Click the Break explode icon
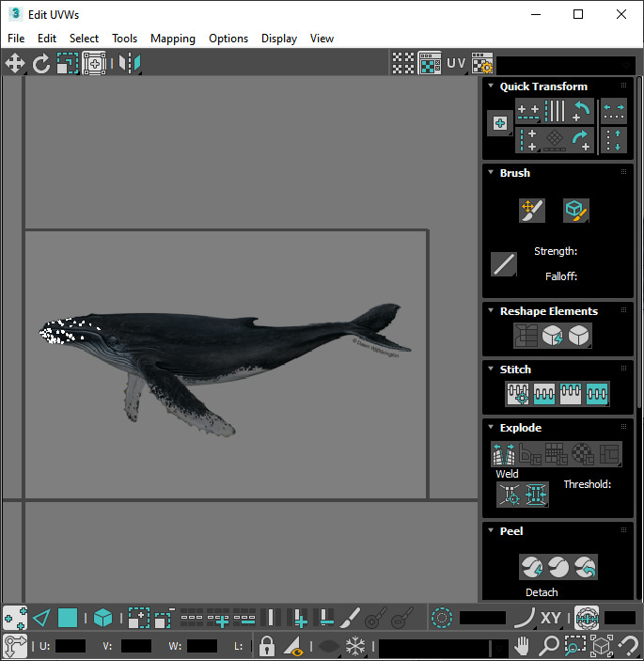Viewport: 644px width, 661px height. pos(504,454)
